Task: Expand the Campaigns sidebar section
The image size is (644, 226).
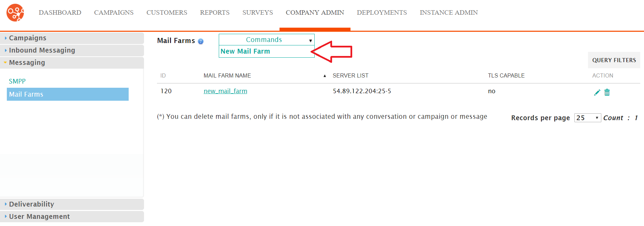Action: [72, 38]
